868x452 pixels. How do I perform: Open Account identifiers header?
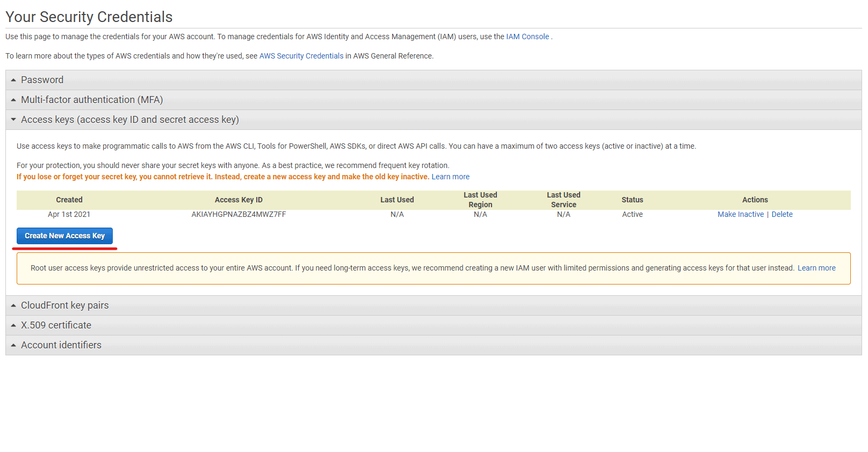click(433, 345)
